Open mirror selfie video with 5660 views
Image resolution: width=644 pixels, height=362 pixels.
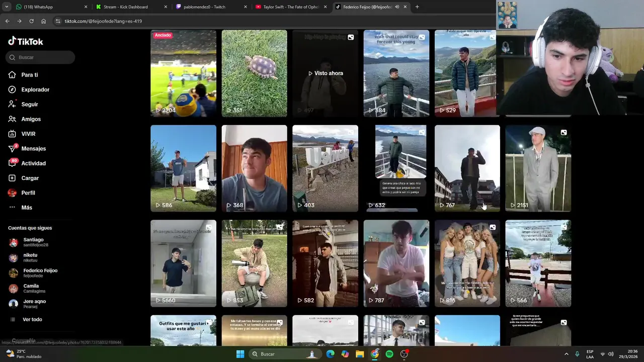[x=183, y=263]
